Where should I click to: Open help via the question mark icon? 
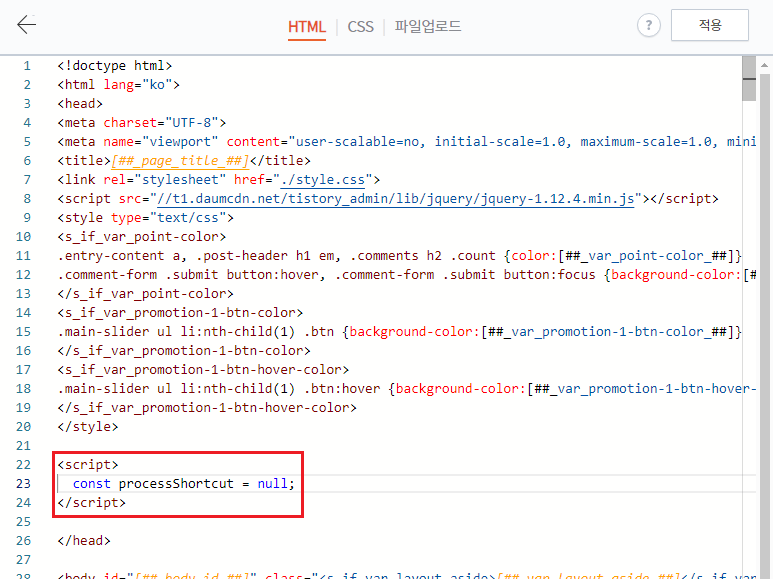point(648,25)
